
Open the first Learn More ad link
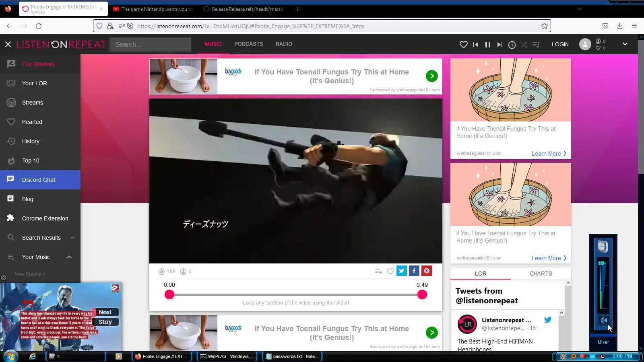[x=549, y=154]
